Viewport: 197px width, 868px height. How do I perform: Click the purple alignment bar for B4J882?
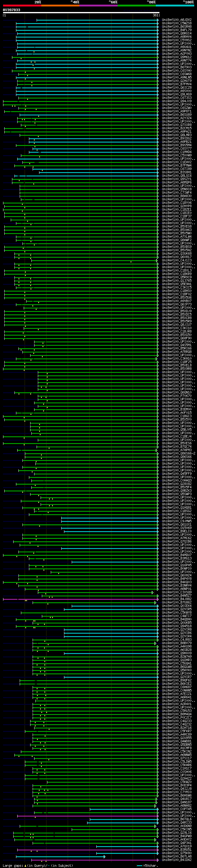point(81,600)
